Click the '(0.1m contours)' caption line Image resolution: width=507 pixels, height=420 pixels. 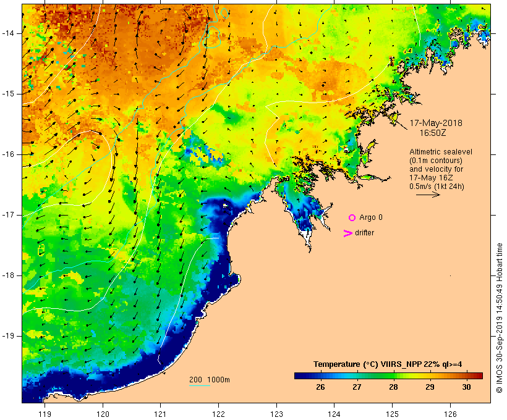tap(436, 161)
